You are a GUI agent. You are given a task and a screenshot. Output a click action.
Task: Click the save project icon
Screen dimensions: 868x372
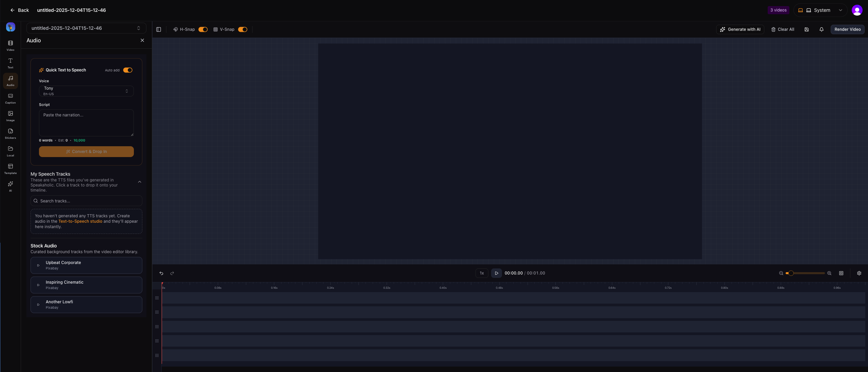click(x=807, y=29)
